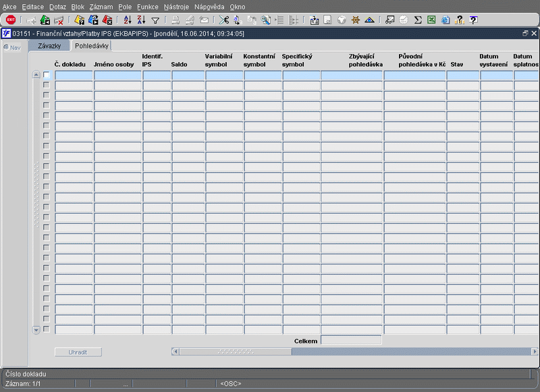This screenshot has height=392, width=540.
Task: Click first row Saldo field
Action: pyautogui.click(x=188, y=75)
